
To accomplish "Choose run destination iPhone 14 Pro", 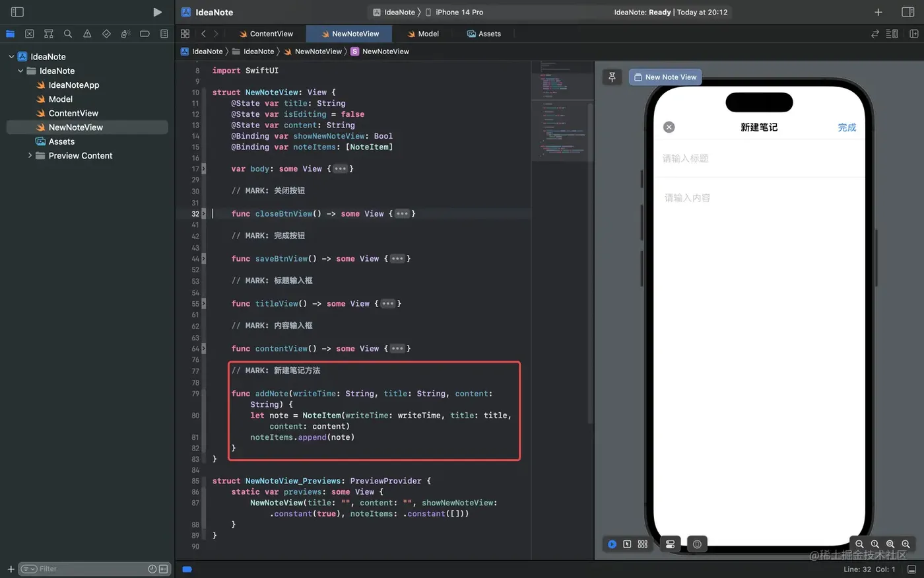I will click(454, 12).
